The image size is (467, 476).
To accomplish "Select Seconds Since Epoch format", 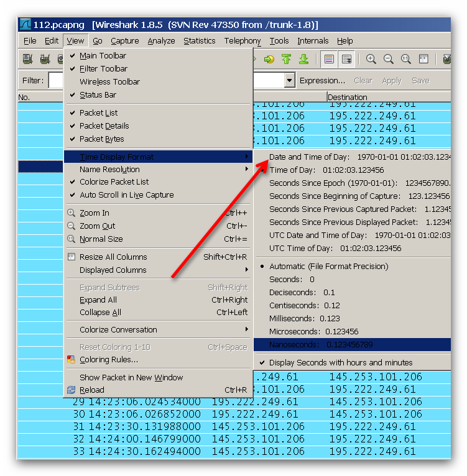I will (x=353, y=183).
